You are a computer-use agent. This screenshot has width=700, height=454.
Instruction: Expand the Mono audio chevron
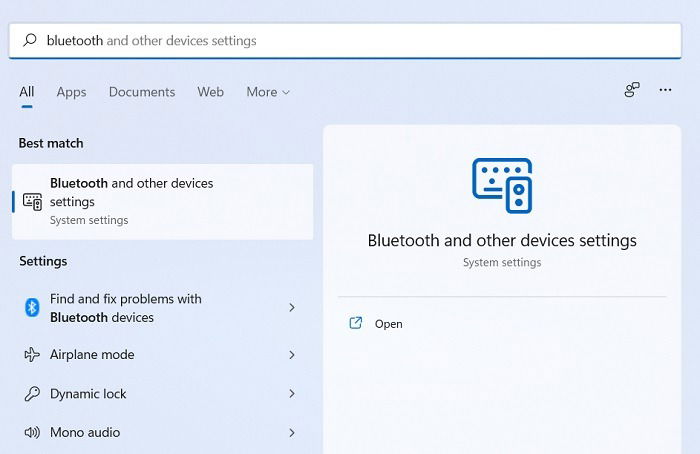click(x=292, y=433)
